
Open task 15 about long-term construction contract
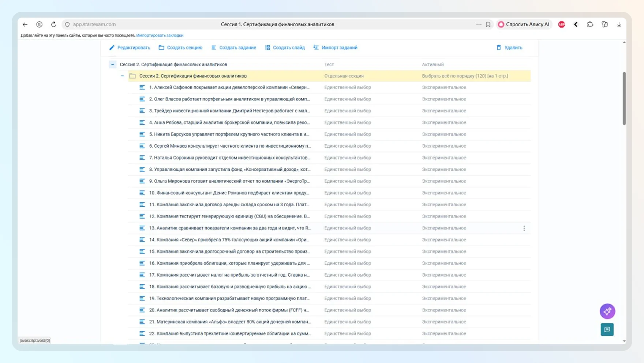coord(230,252)
